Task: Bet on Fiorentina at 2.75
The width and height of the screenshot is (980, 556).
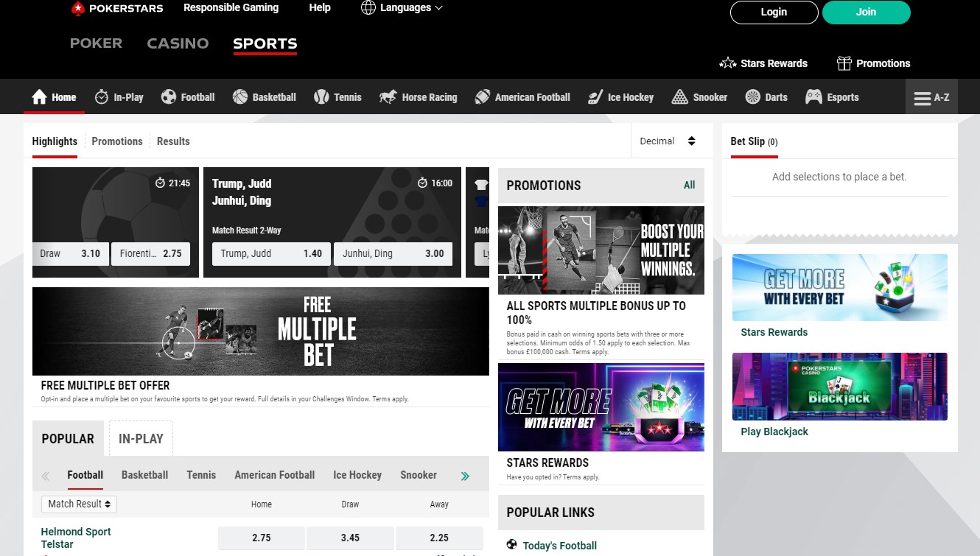Action: pos(150,253)
